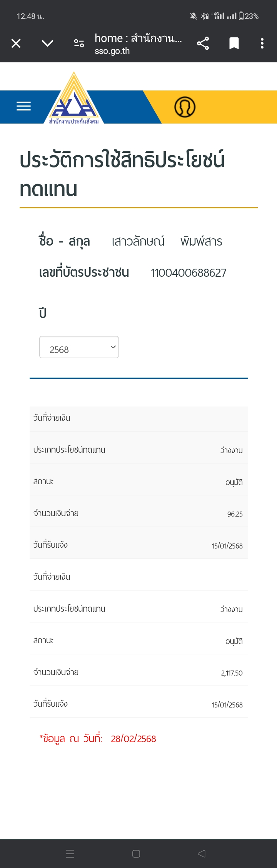Tap the data-as-of date 28/02/2568
The height and width of the screenshot is (868, 277).
pos(133,739)
